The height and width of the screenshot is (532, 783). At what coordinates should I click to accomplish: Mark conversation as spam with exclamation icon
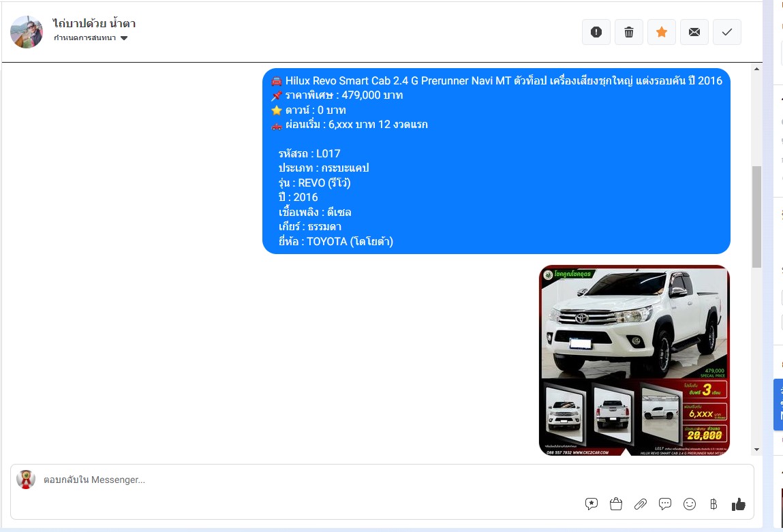coord(596,32)
